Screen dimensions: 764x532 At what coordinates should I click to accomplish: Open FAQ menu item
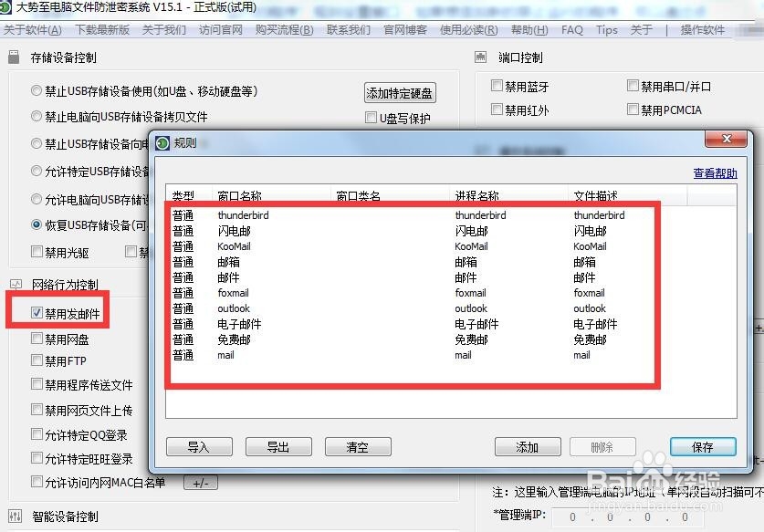point(572,30)
